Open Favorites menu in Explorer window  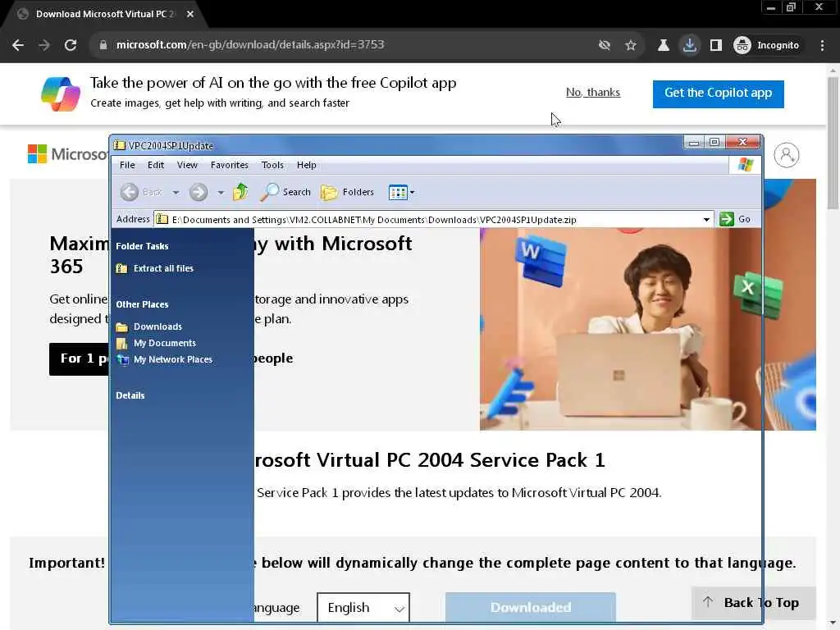coord(230,165)
